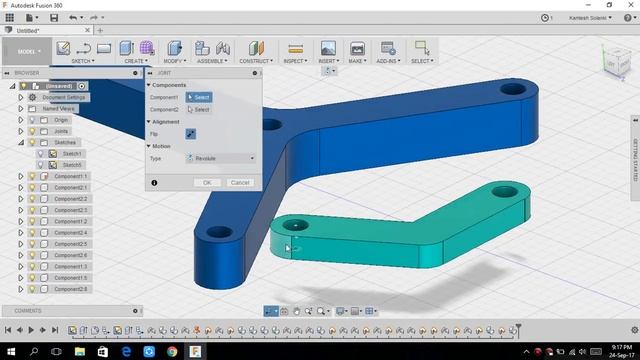640x360 pixels.
Task: Collapse the Sketches folder node
Action: coord(20,142)
